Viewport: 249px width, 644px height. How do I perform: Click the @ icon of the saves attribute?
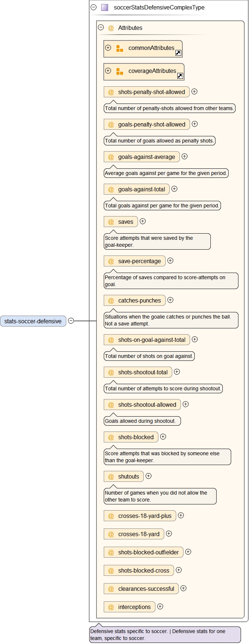coord(111,222)
